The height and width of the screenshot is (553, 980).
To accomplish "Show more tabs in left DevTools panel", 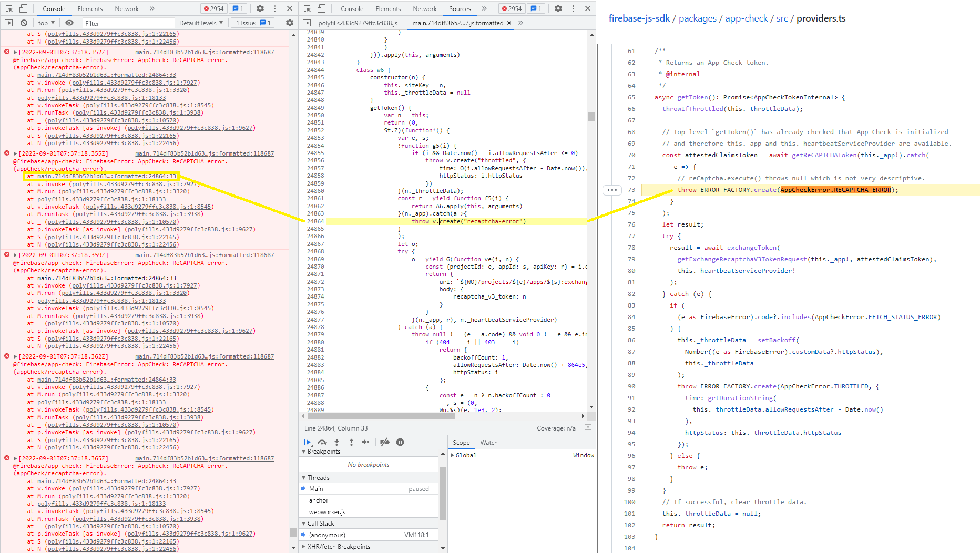I will [152, 8].
